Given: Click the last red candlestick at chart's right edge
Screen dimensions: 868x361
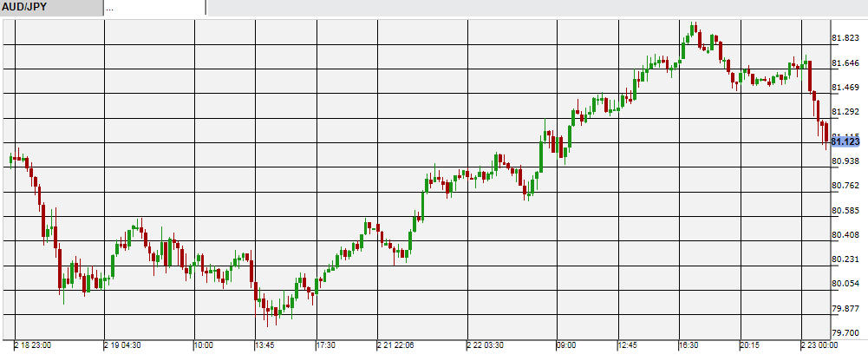Looking at the screenshot, I should coord(826,135).
